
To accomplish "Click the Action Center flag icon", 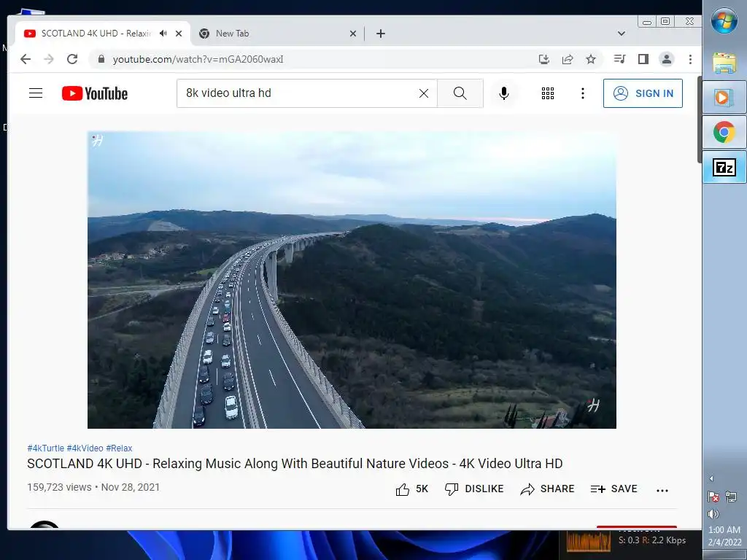I will tap(713, 497).
